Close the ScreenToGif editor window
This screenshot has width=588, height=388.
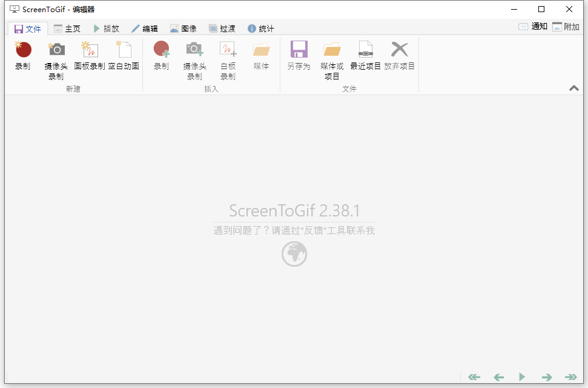tap(569, 9)
